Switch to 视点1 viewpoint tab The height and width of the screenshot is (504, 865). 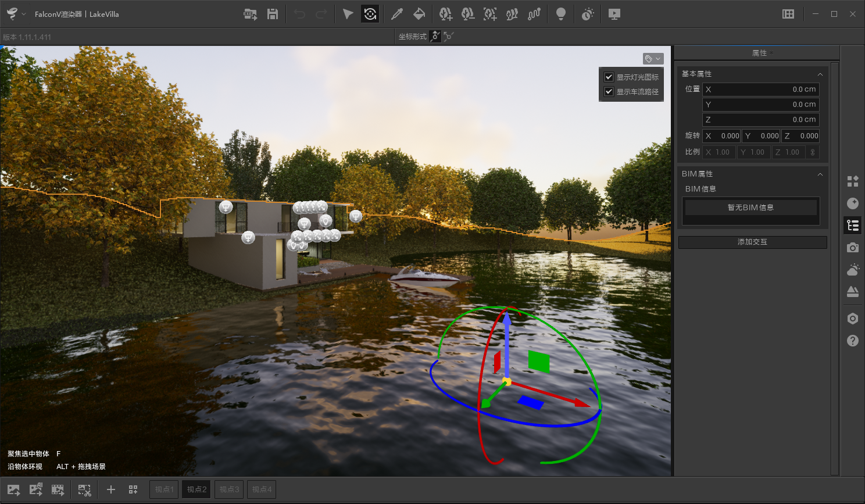click(164, 489)
